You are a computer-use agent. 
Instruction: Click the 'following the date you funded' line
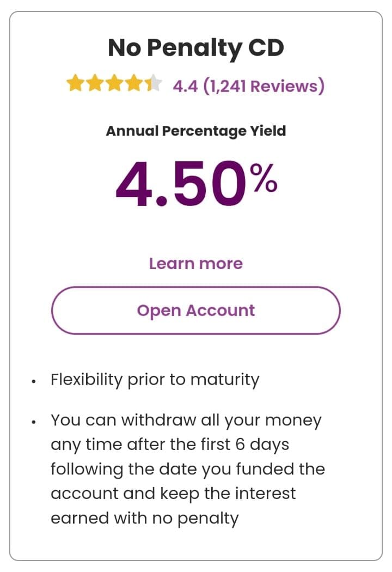coord(187,469)
